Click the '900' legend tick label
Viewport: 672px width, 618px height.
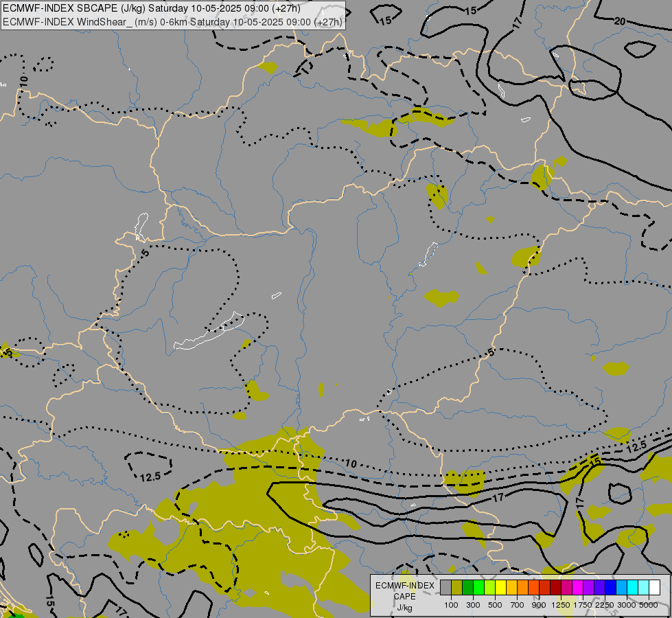[x=539, y=605]
